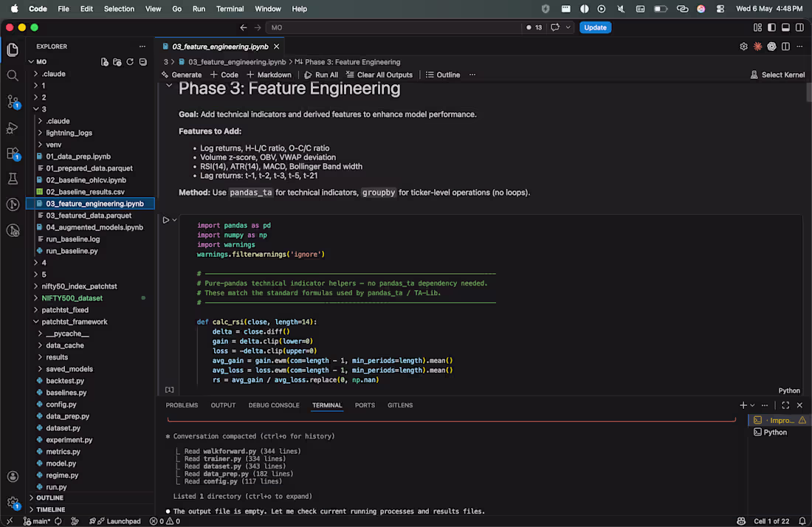Go forward using the navigation arrow
This screenshot has height=527, width=812.
(x=258, y=27)
